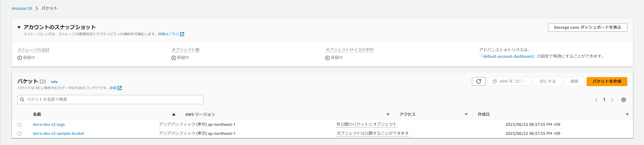Sort by 名前 ascending arrow
The image size is (644, 145).
tap(174, 114)
